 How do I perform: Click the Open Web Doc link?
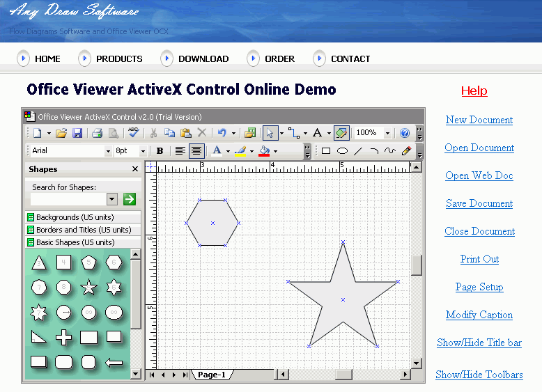pos(479,175)
